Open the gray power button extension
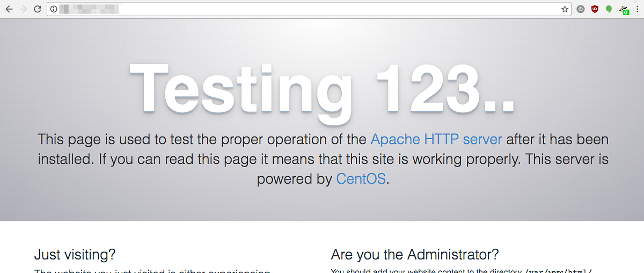Screen dimensions: 644x273 581,9
